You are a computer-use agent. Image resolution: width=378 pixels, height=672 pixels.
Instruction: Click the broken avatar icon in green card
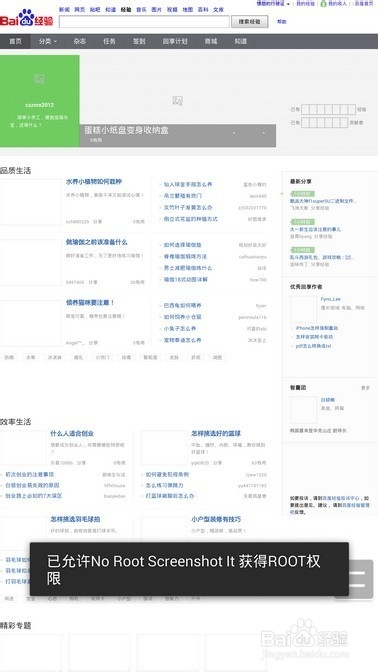pos(39,79)
